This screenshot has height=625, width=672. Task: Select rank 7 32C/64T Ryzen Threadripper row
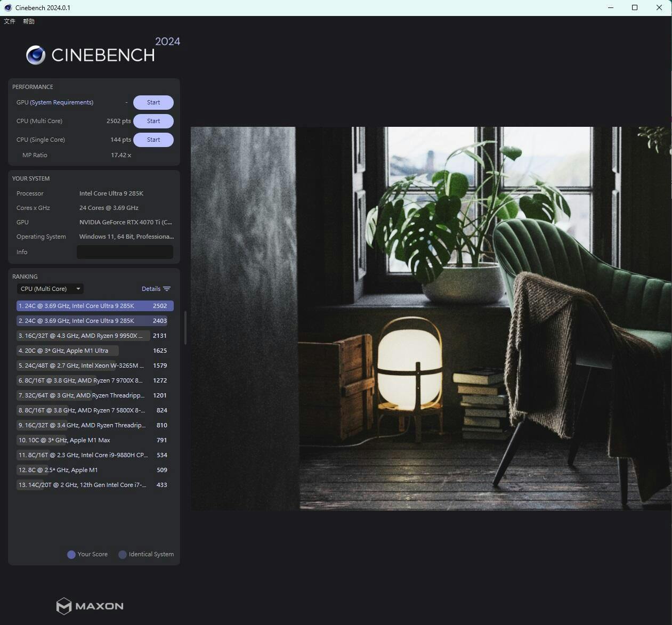coord(95,395)
